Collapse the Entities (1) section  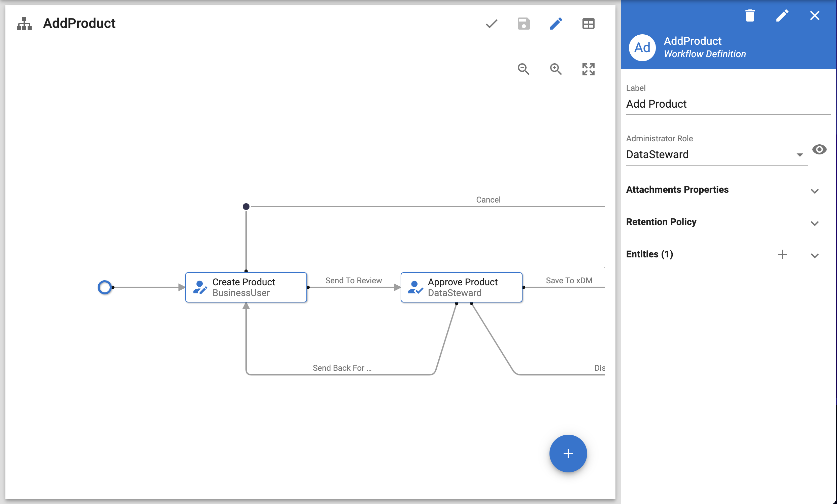pos(814,256)
